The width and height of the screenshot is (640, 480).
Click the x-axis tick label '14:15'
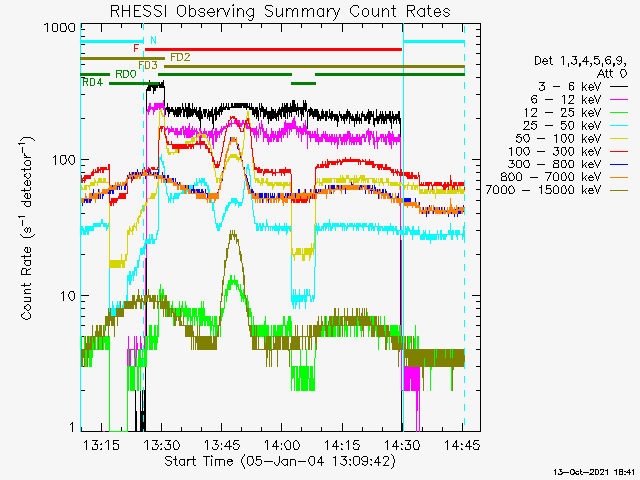(x=342, y=445)
